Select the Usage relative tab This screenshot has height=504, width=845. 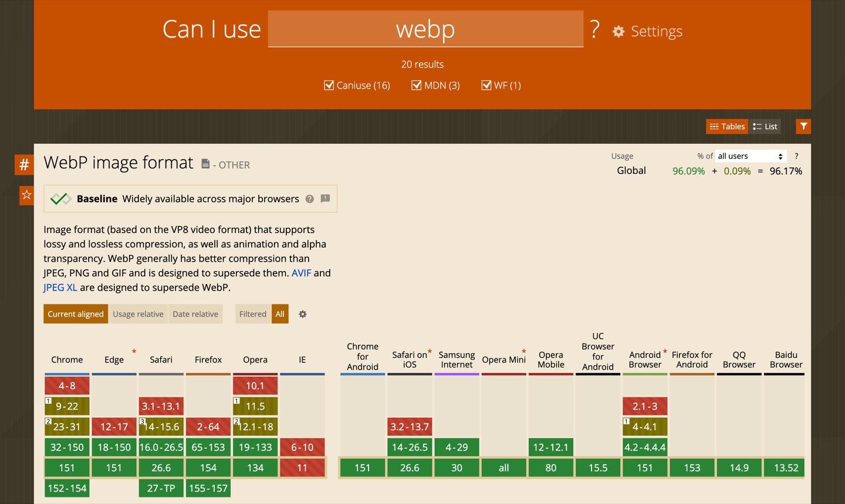138,314
